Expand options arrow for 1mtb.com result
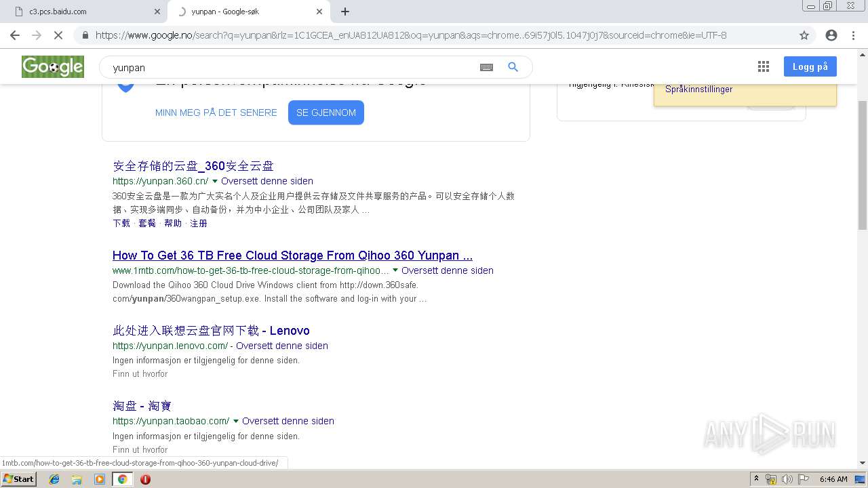The height and width of the screenshot is (488, 868). 395,270
